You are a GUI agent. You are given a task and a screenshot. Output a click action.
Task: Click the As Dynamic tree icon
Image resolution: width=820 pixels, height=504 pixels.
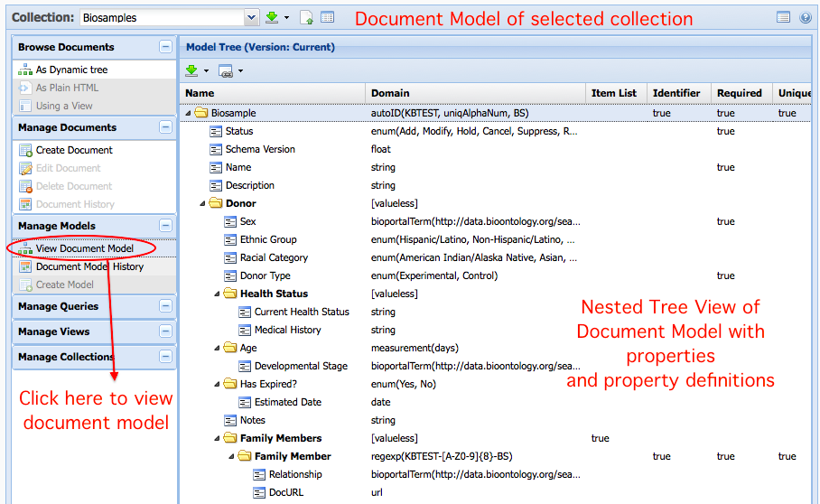coord(25,70)
